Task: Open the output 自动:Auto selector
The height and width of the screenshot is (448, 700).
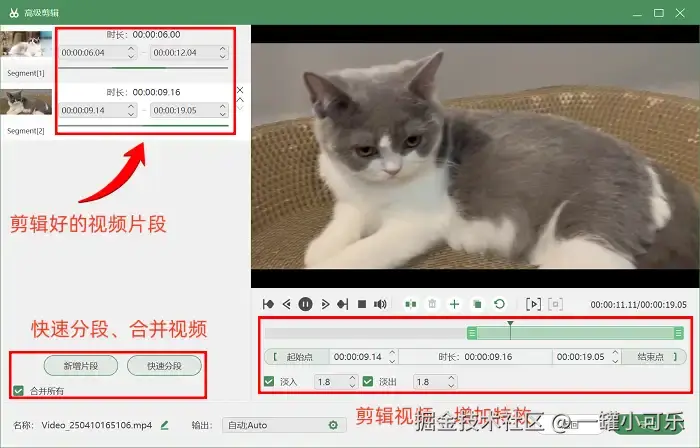Action: coord(284,425)
